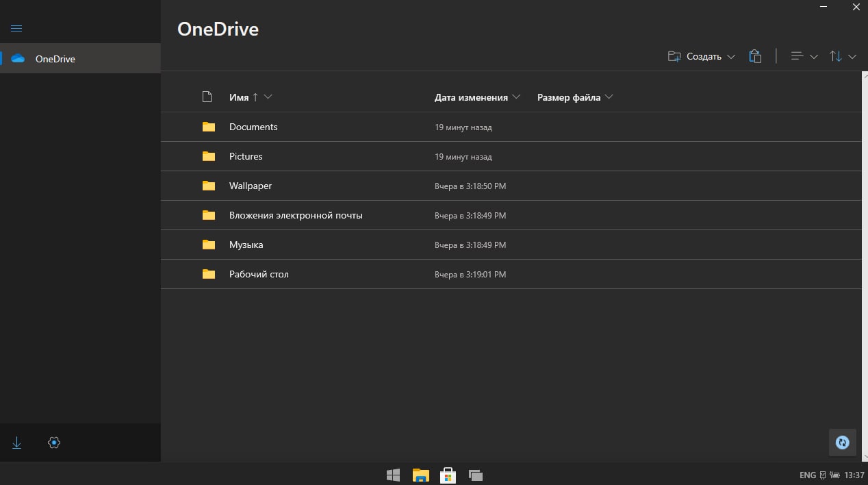
Task: Open the hamburger navigation menu
Action: [16, 29]
